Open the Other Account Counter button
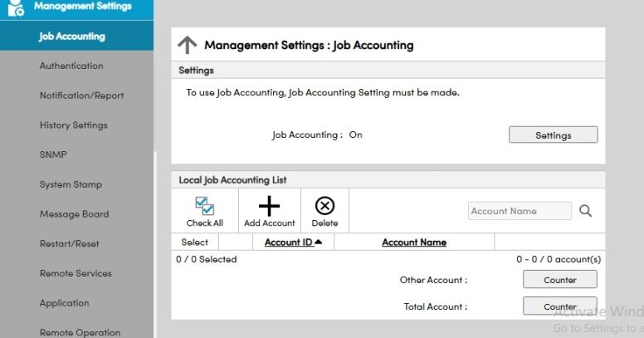 point(560,281)
